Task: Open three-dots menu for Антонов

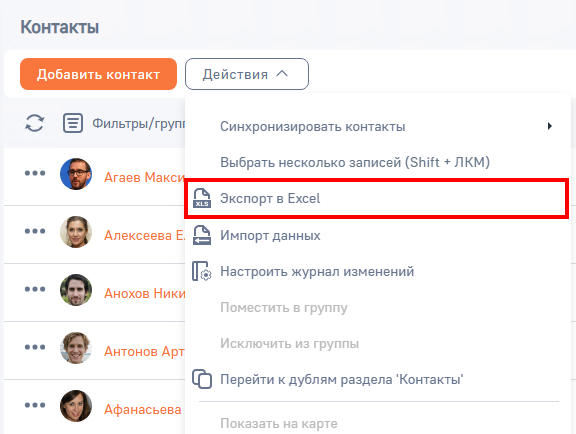Action: coord(35,347)
